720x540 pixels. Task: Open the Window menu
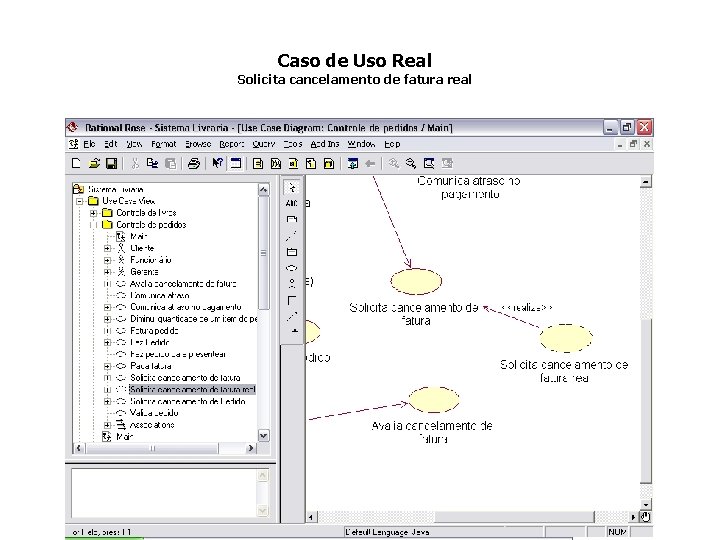point(361,144)
